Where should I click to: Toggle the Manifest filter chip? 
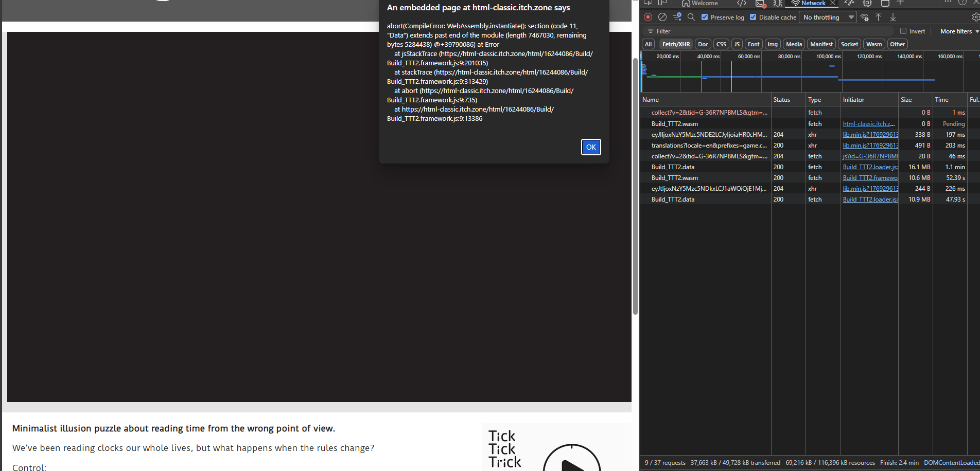(821, 44)
